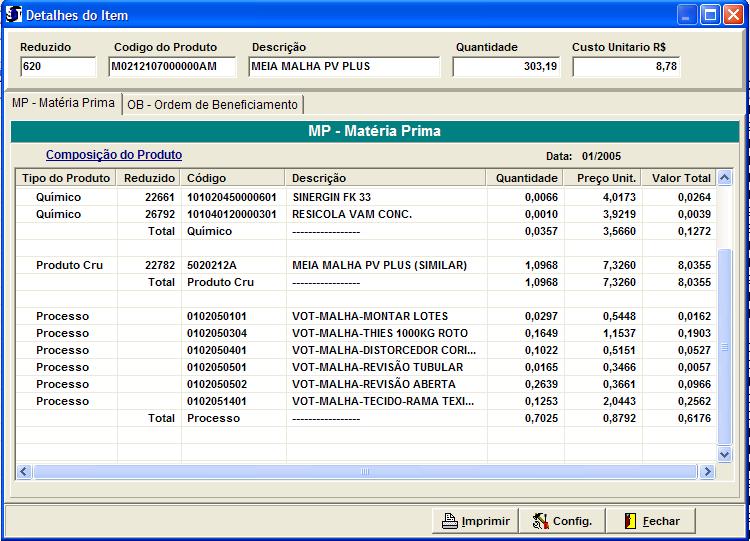Click the Custo Unitario R$ field

pyautogui.click(x=627, y=67)
